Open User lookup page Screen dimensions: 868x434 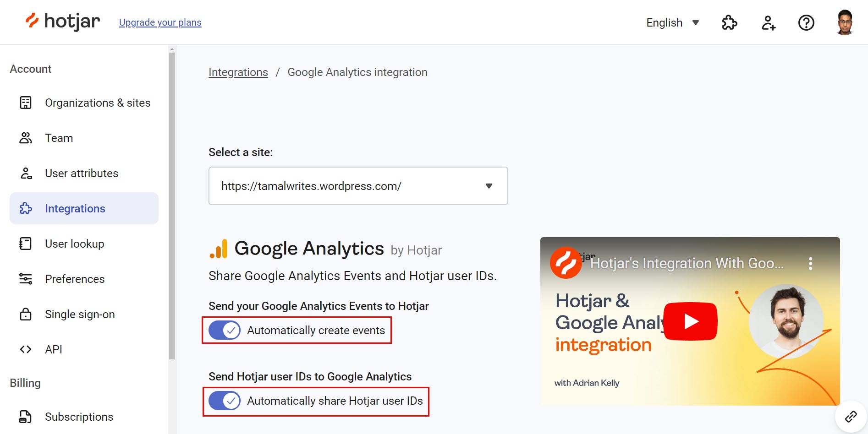pyautogui.click(x=84, y=244)
